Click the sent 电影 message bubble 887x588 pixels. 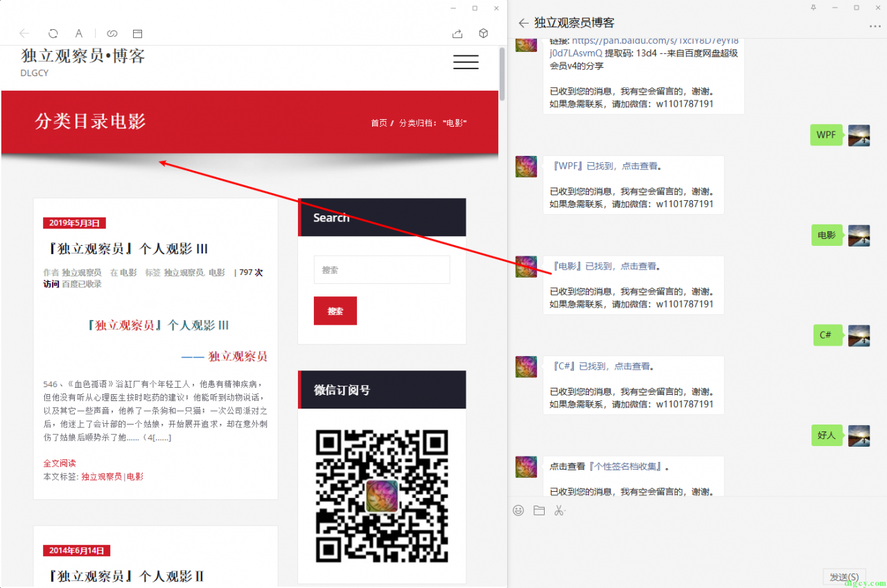827,235
